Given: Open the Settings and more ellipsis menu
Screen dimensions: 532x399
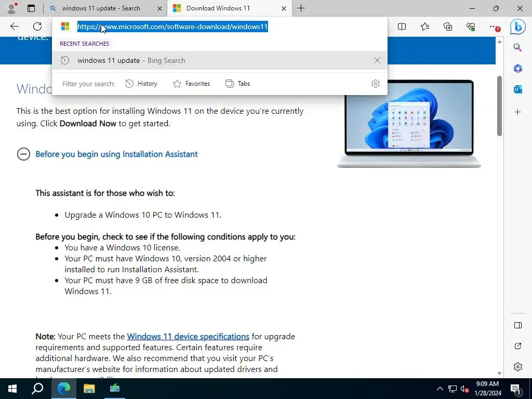Looking at the screenshot, I should coord(495,27).
